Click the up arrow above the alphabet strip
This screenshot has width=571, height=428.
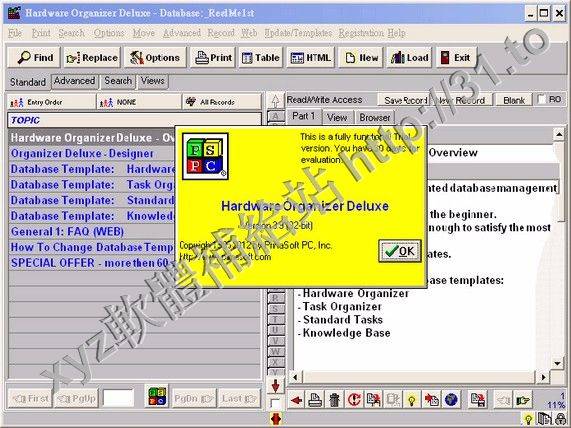point(275,101)
